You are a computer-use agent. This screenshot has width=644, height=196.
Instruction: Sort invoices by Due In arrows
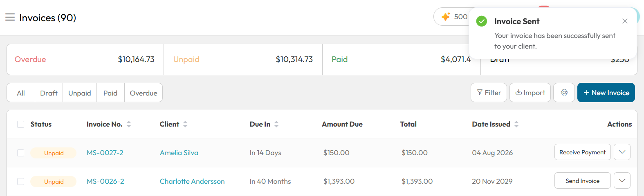276,124
